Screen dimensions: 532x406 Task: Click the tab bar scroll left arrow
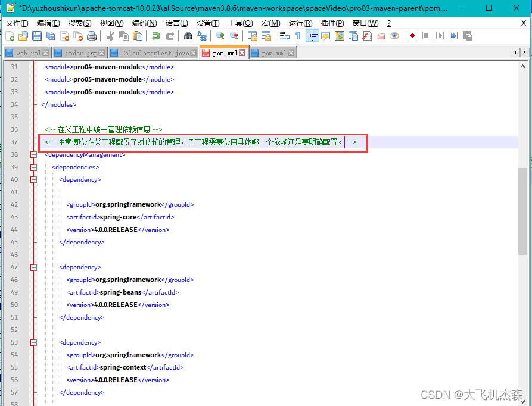pyautogui.click(x=515, y=52)
